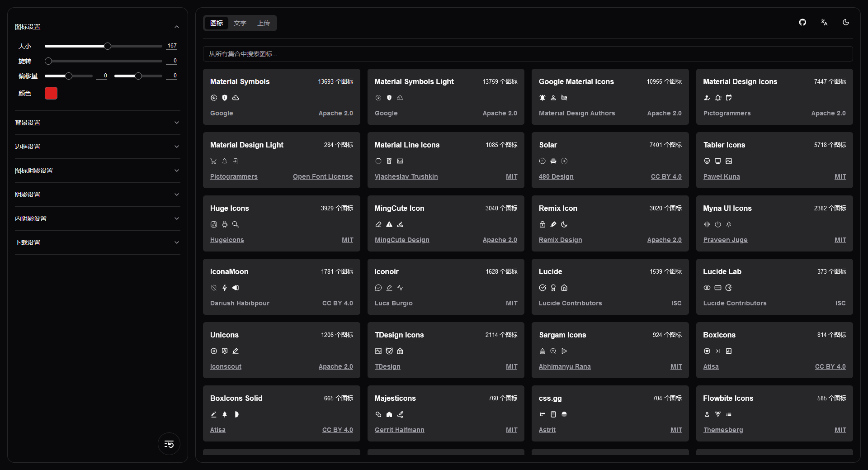The height and width of the screenshot is (470, 868).
Task: Click the power icon in Myna UI Icons
Action: pyautogui.click(x=718, y=224)
